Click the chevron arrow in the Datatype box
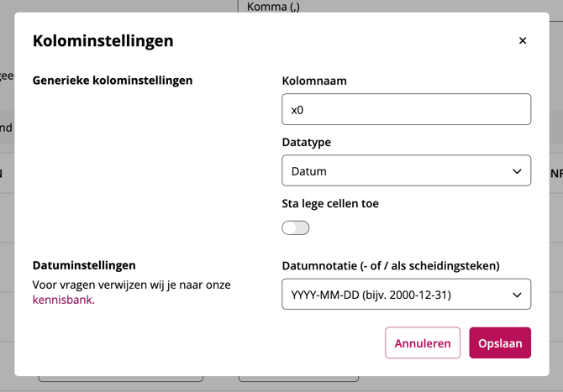The image size is (563, 392). tap(516, 171)
